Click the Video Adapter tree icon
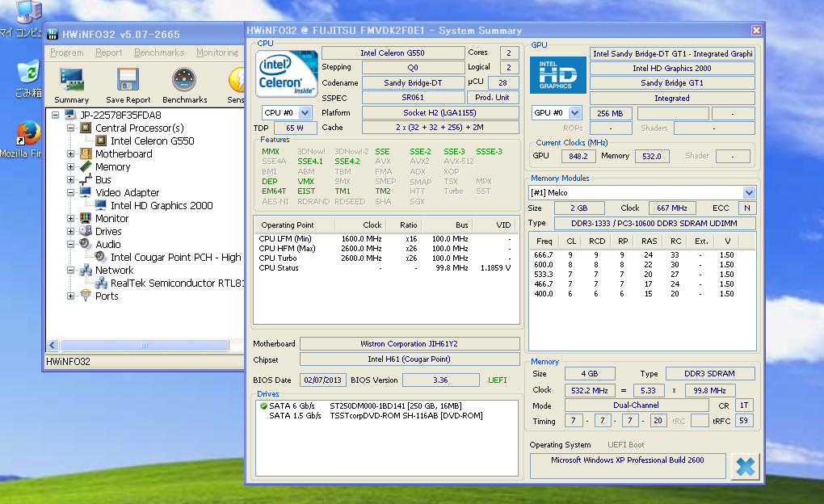824x504 pixels. click(86, 192)
